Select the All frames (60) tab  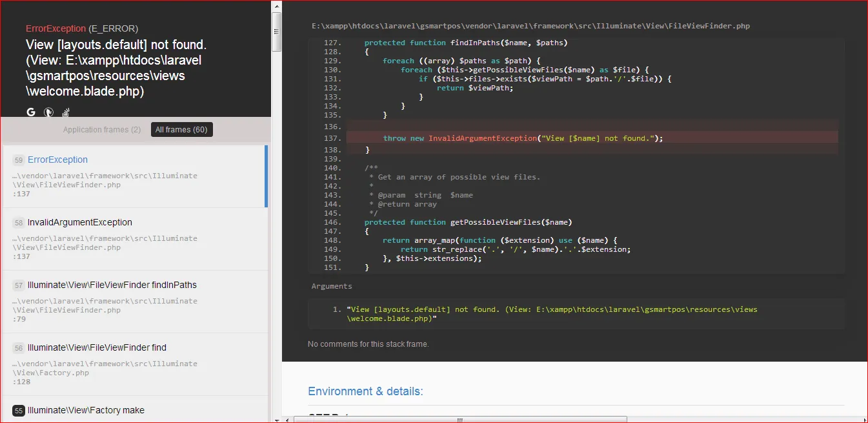click(181, 130)
